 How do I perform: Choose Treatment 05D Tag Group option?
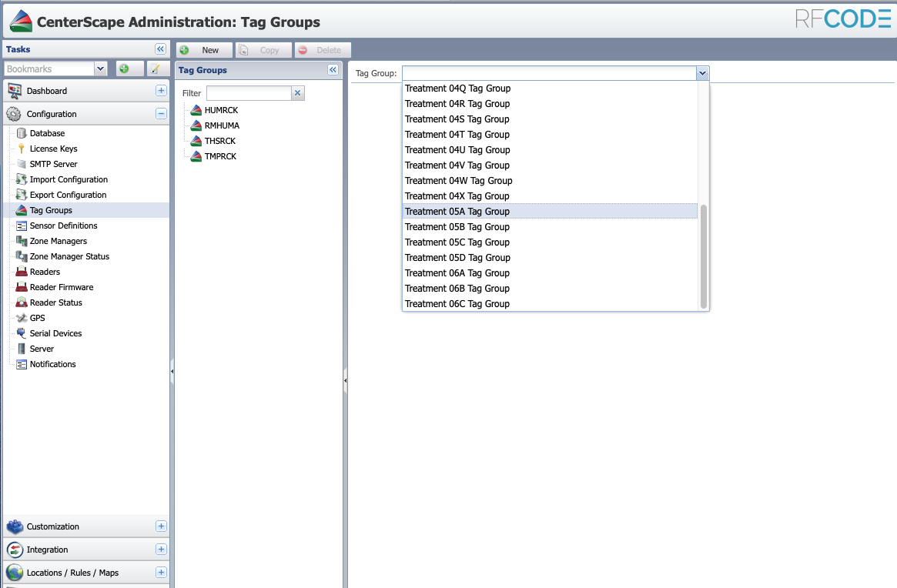pyautogui.click(x=551, y=258)
